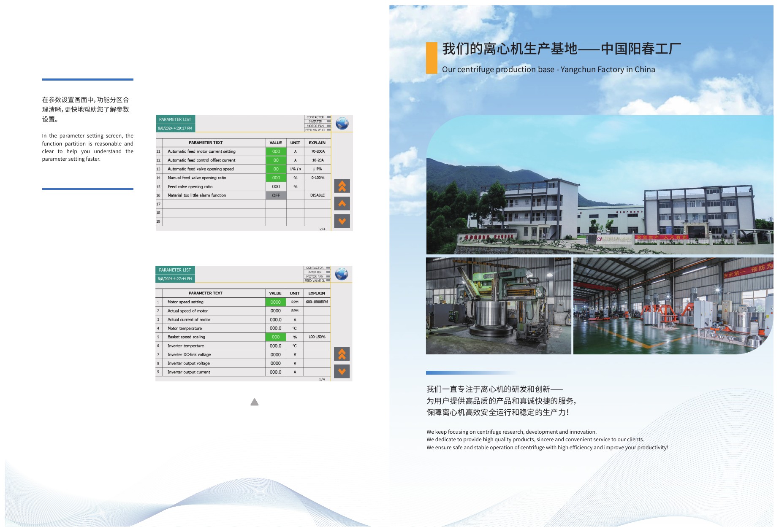Screen dimensions: 779x532
Task: Edit the Motor speed setting value field
Action: [x=276, y=302]
